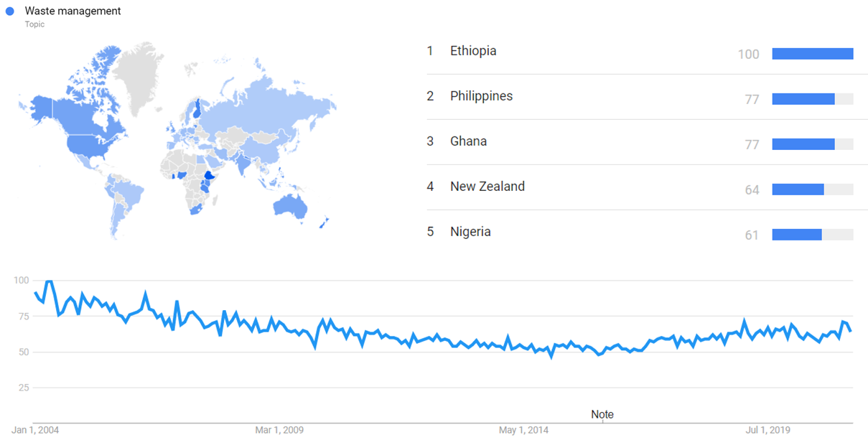Click Nigeria in the country ranking
Viewport: 868px width, 445px height.
(470, 232)
